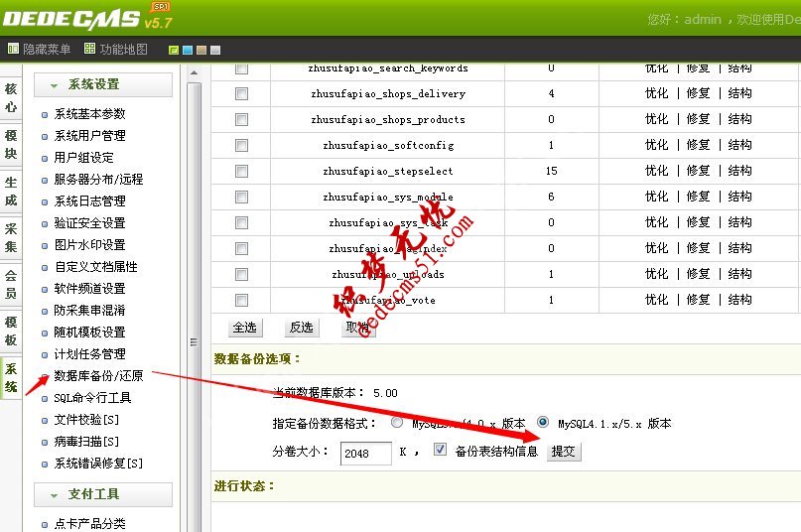Open 防采集串混淆 menu item

[x=89, y=311]
